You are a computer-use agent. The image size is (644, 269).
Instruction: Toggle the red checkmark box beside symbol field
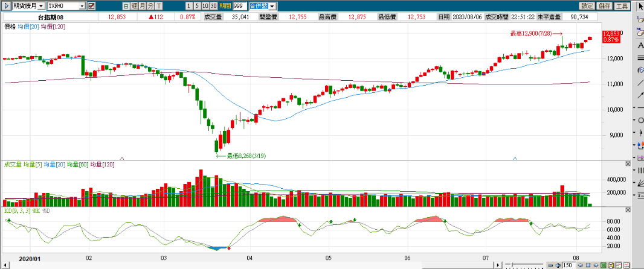tap(91, 5)
